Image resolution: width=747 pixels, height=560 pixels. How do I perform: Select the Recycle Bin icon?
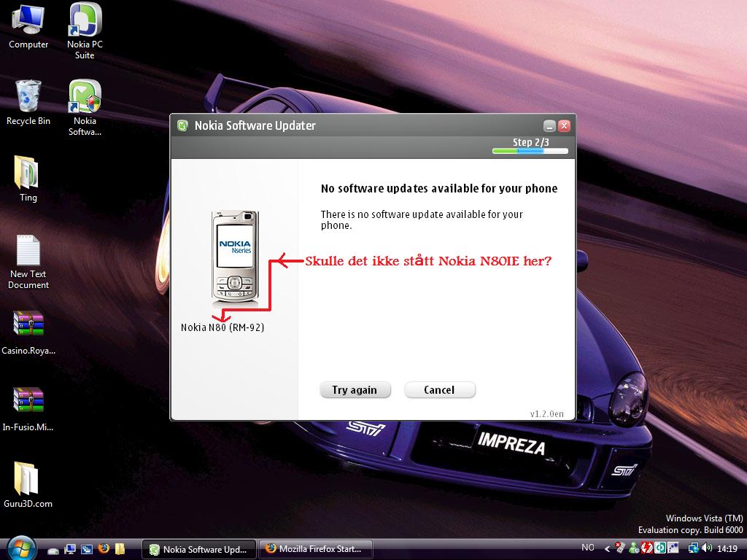click(x=28, y=102)
